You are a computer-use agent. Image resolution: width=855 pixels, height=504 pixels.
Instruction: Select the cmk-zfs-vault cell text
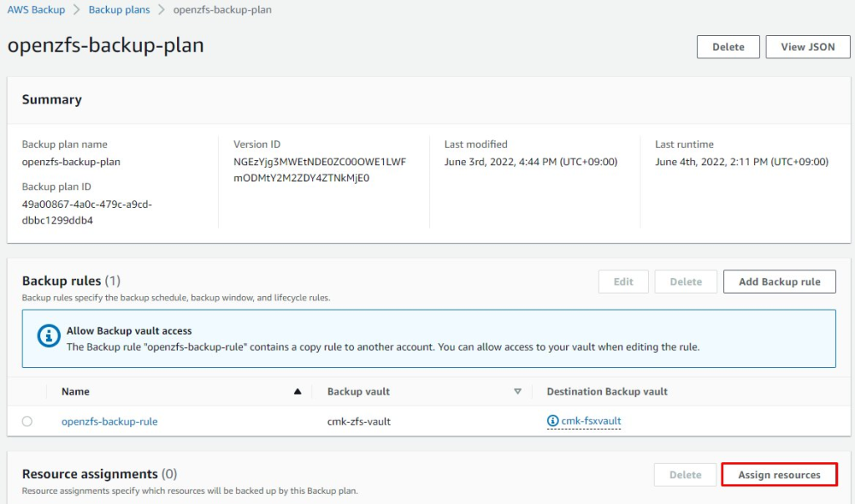point(359,421)
